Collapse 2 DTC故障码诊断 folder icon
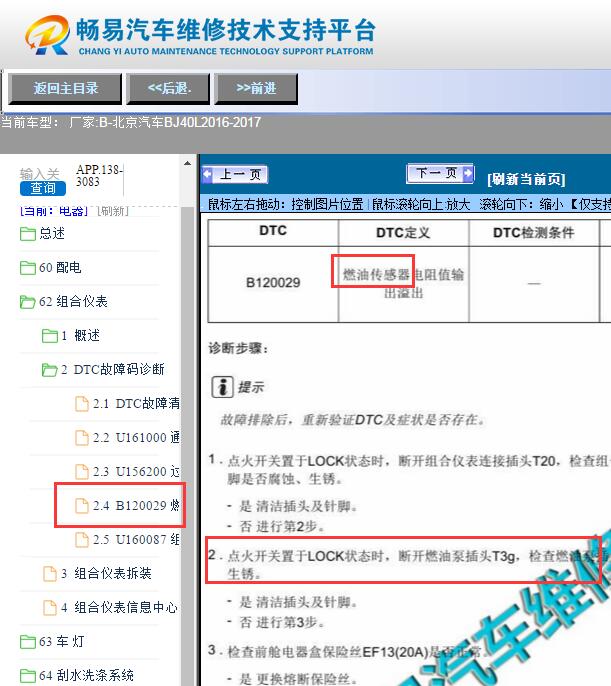Image resolution: width=611 pixels, height=686 pixels. [49, 370]
